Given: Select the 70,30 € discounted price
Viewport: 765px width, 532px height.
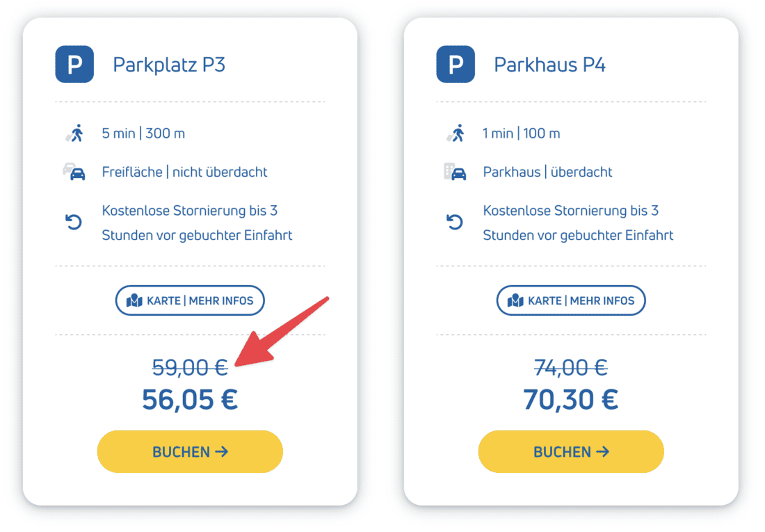Looking at the screenshot, I should 571,399.
